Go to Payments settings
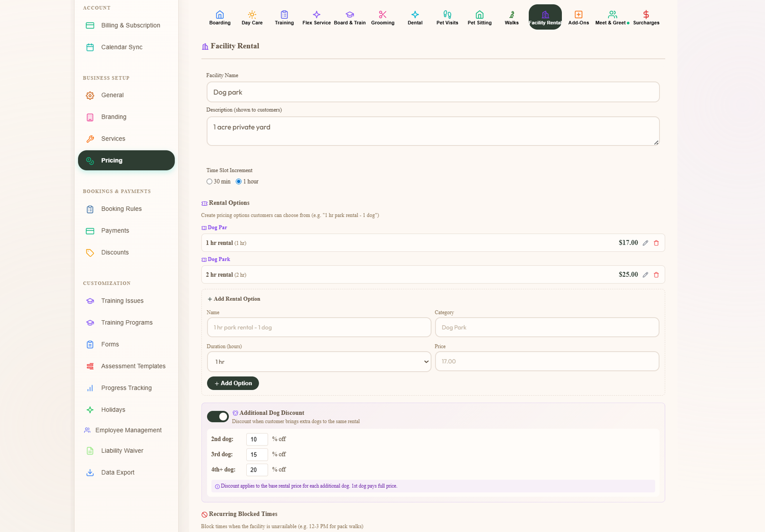765x532 pixels. (126, 231)
